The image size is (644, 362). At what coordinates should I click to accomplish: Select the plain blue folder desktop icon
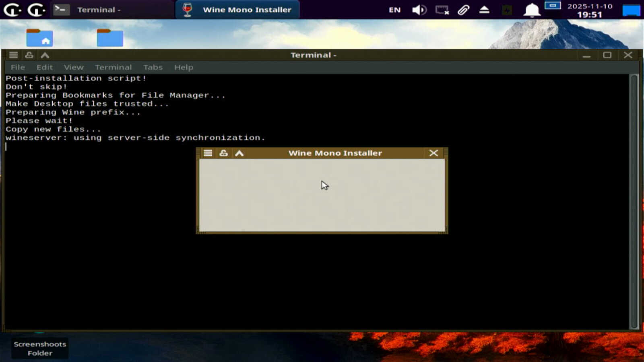coord(110,38)
